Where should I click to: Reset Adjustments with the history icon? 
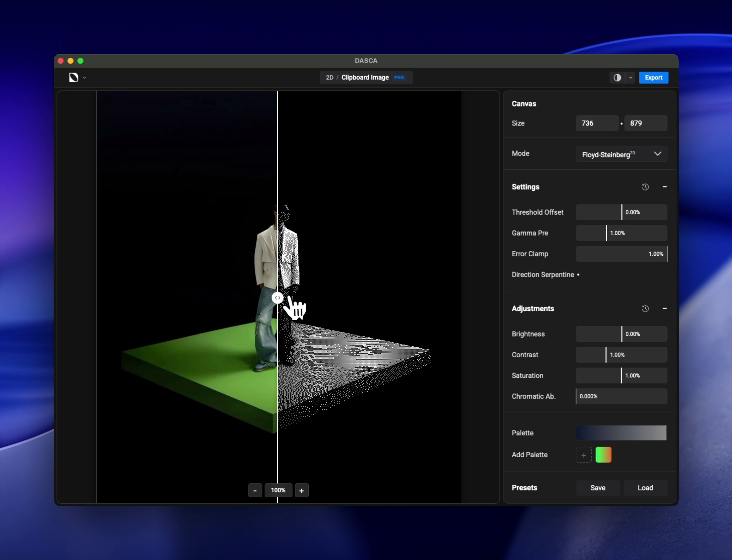(x=645, y=308)
